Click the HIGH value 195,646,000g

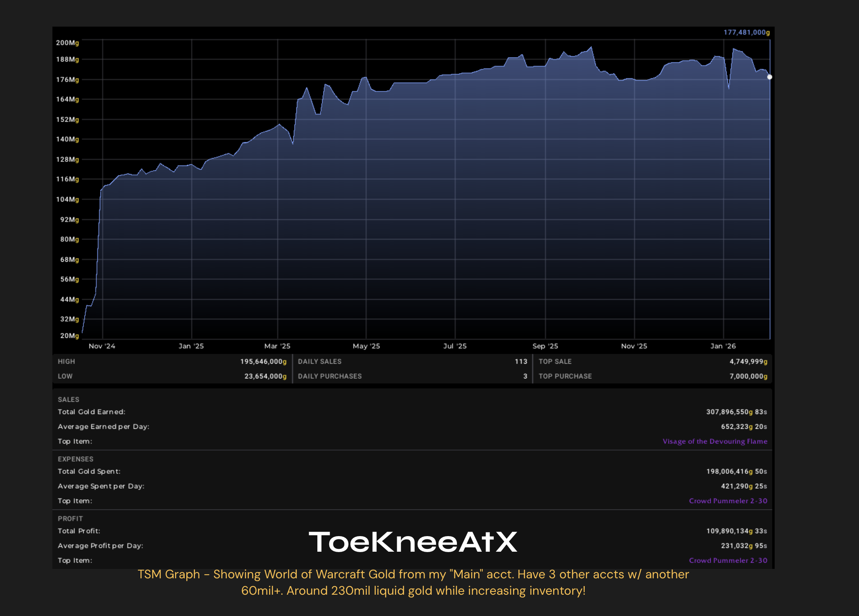click(x=263, y=361)
